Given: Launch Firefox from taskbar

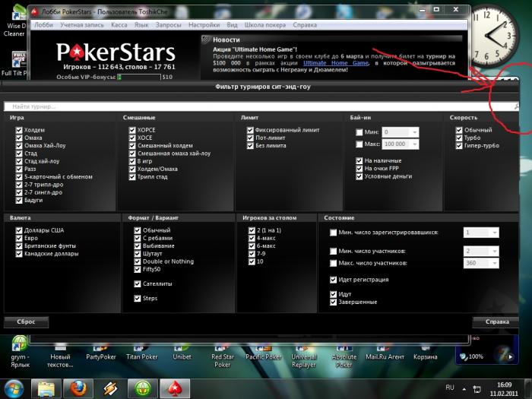Looking at the screenshot, I should 78,389.
